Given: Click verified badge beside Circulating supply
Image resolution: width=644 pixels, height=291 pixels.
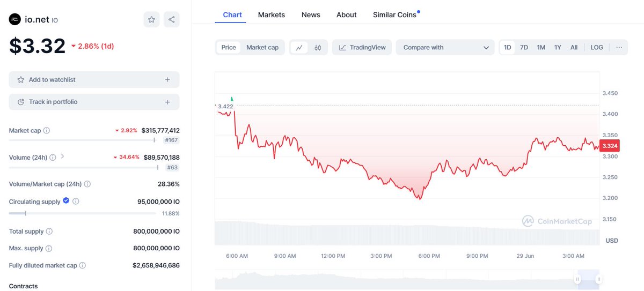Looking at the screenshot, I should pyautogui.click(x=66, y=201).
